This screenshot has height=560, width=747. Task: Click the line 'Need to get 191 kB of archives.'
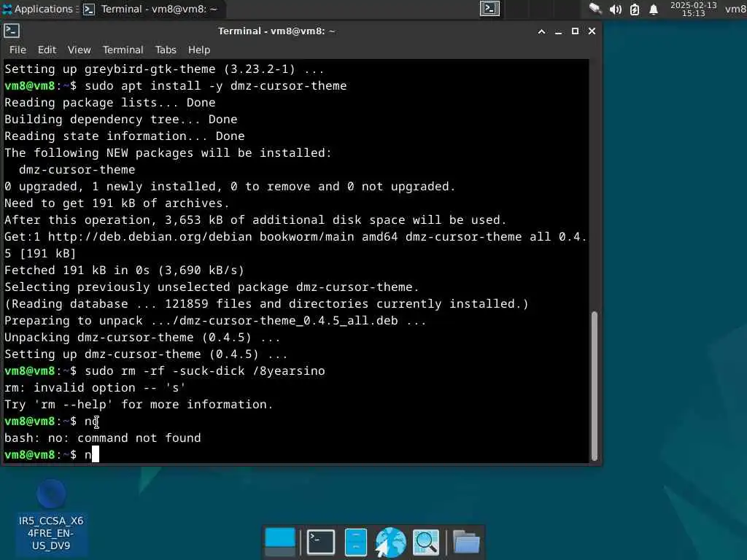pyautogui.click(x=117, y=203)
